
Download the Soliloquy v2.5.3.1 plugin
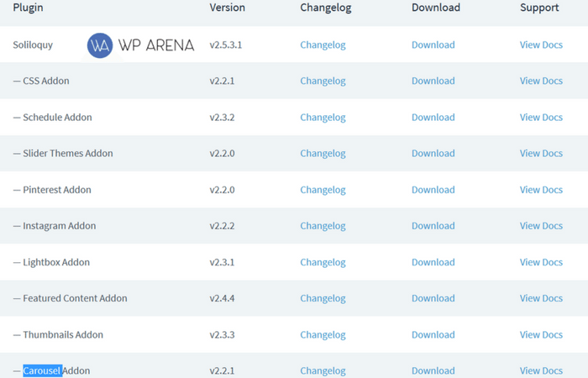pos(433,45)
